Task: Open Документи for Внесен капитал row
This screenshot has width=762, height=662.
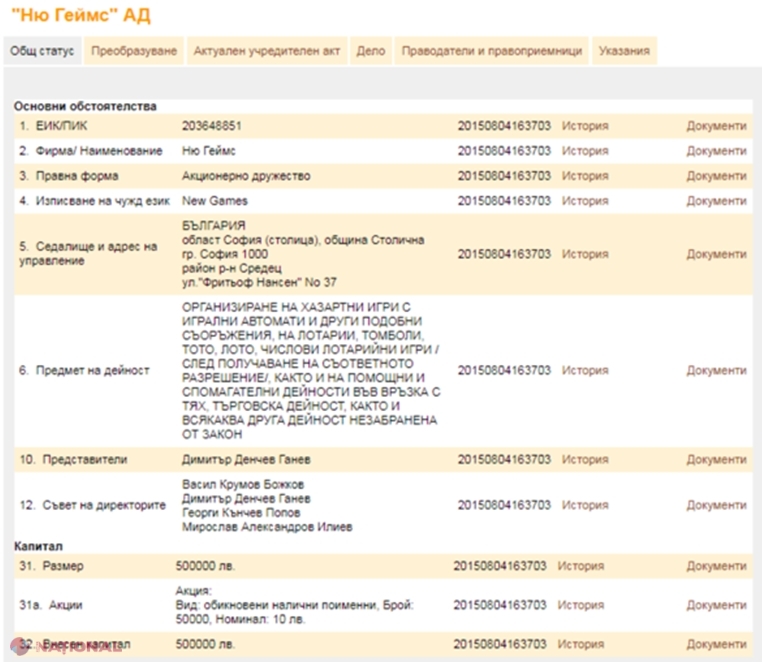Action: 716,645
